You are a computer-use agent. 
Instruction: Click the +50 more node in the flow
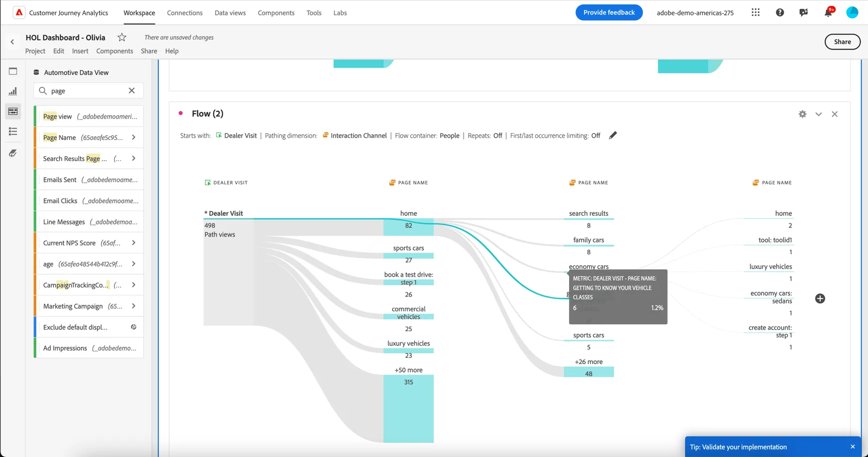point(408,408)
